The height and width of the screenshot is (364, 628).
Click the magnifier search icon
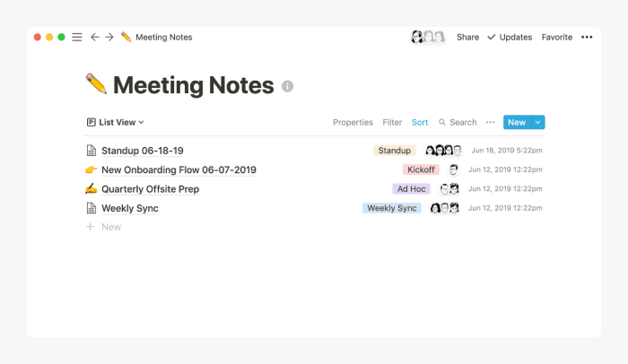click(x=442, y=122)
